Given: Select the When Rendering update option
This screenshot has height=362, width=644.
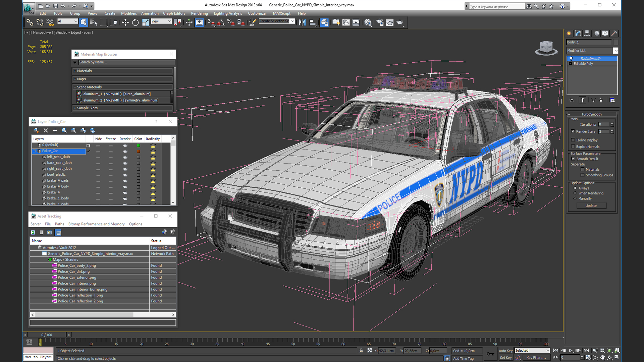Looking at the screenshot, I should coord(575,193).
